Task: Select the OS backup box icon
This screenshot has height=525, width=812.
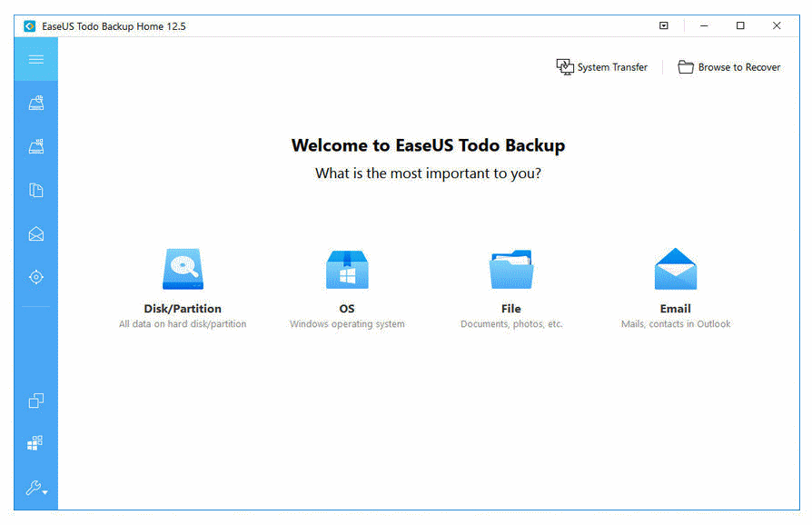Action: pos(347,269)
